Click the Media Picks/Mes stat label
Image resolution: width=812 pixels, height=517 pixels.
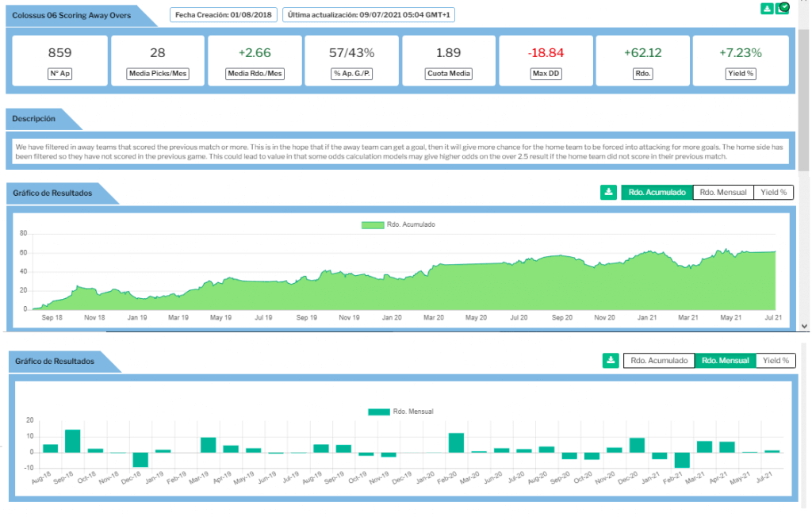pyautogui.click(x=158, y=74)
